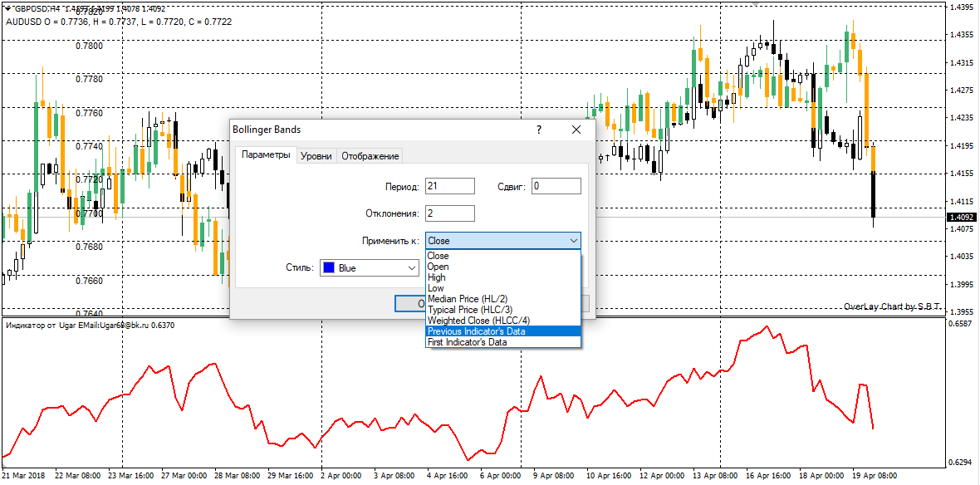Image resolution: width=980 pixels, height=485 pixels.
Task: Expand the Стиль color dropdown arrow
Action: pos(411,268)
